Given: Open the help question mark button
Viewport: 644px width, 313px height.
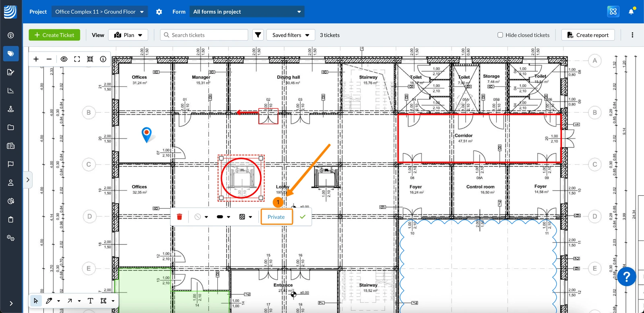Looking at the screenshot, I should point(627,277).
